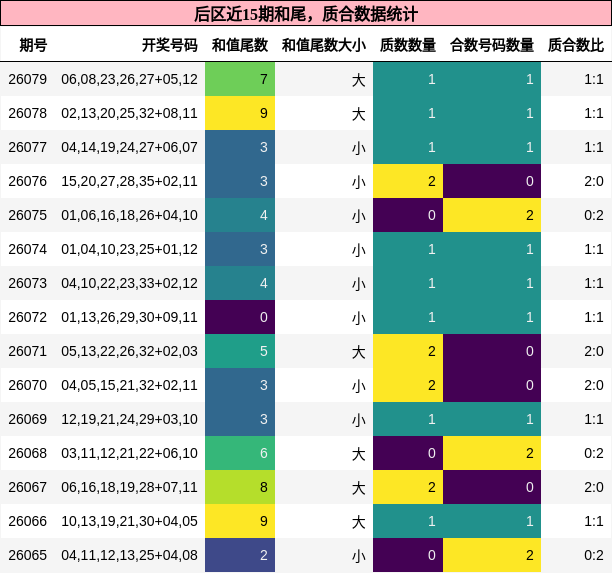The height and width of the screenshot is (573, 612).
Task: Select numbers 03,11,12,21,22+06,10
Action: point(130,453)
